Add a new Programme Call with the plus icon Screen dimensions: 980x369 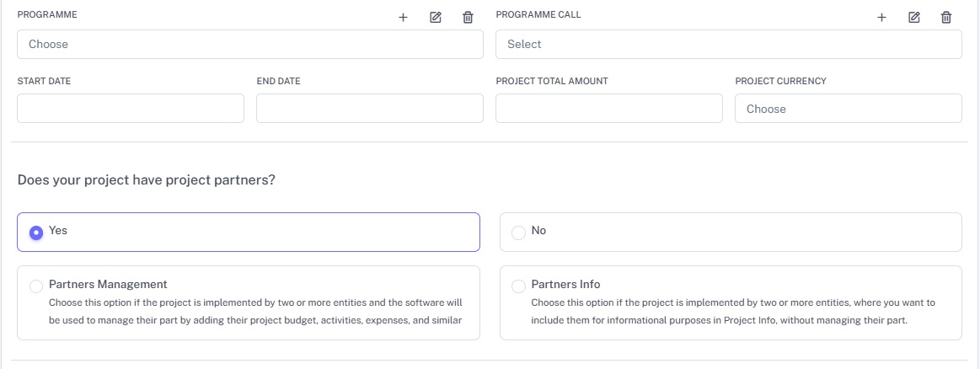tap(882, 18)
